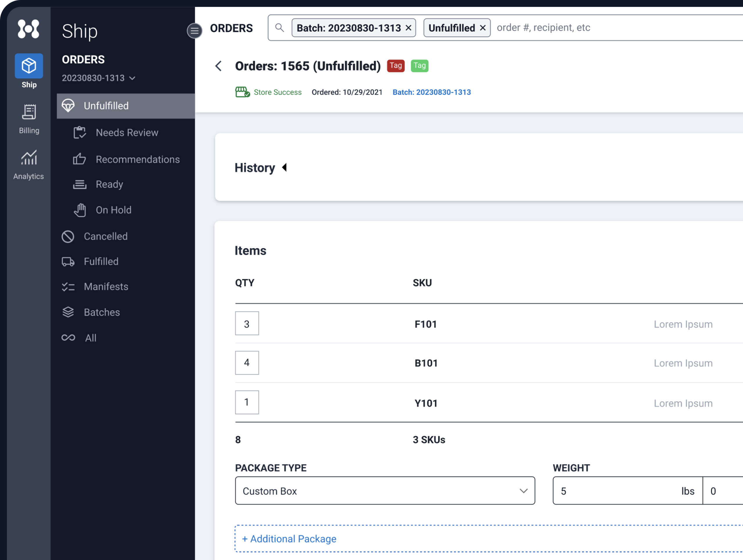
Task: Click the red Tag badge
Action: pyautogui.click(x=396, y=66)
